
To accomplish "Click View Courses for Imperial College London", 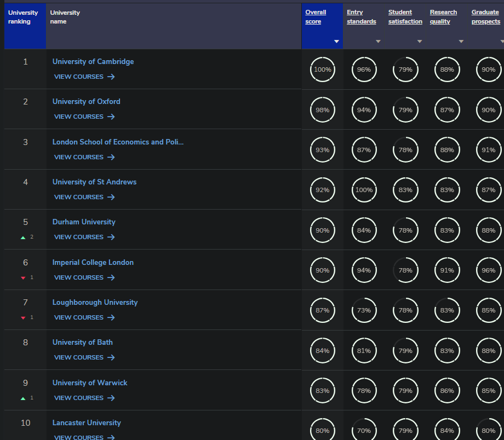I will tap(84, 277).
